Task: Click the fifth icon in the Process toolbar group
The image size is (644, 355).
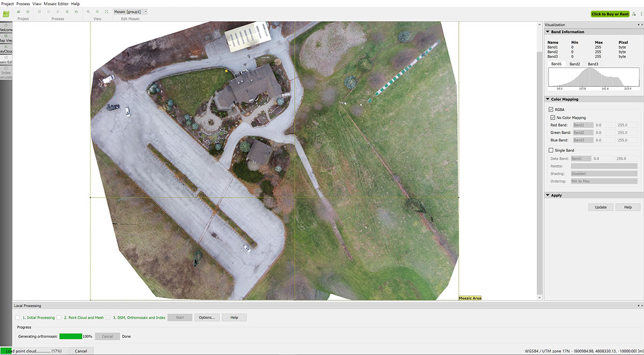Action: 76,11
